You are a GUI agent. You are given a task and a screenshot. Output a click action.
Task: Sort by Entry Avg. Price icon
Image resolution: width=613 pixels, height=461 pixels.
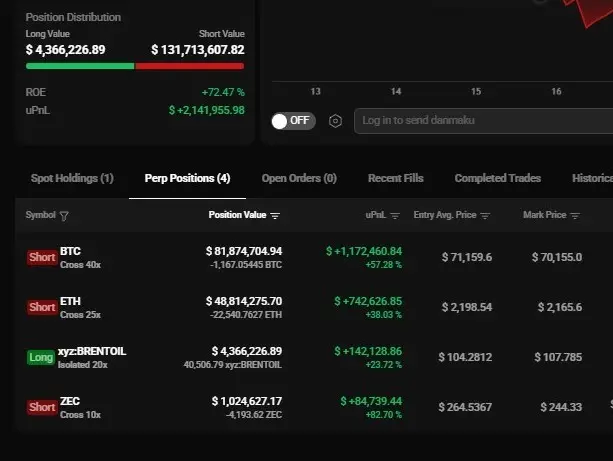pyautogui.click(x=485, y=215)
